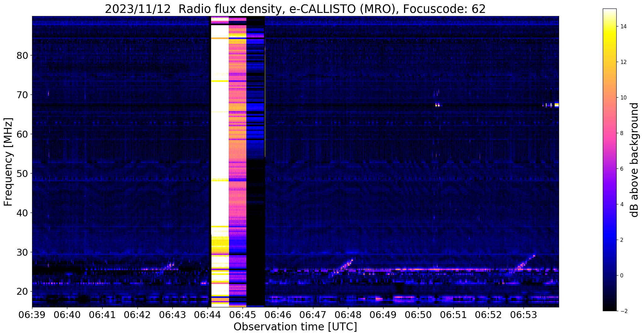Click the 'Observation time [UTC]' axis label
Viewport: 644px width, 336px height.
(x=295, y=327)
